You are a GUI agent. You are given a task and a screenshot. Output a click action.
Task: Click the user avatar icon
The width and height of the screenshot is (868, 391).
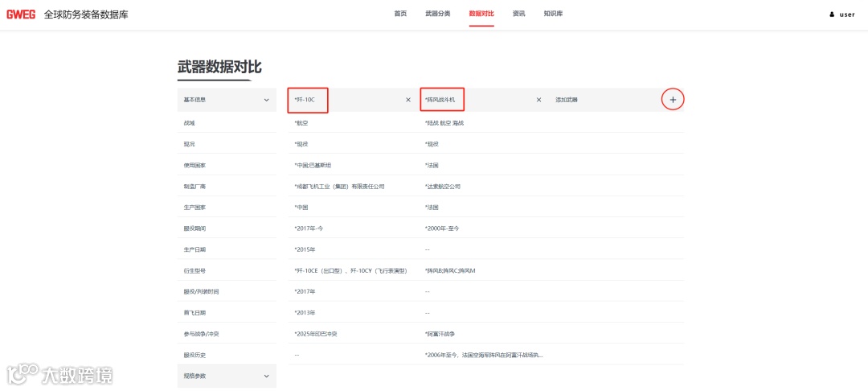(x=832, y=14)
